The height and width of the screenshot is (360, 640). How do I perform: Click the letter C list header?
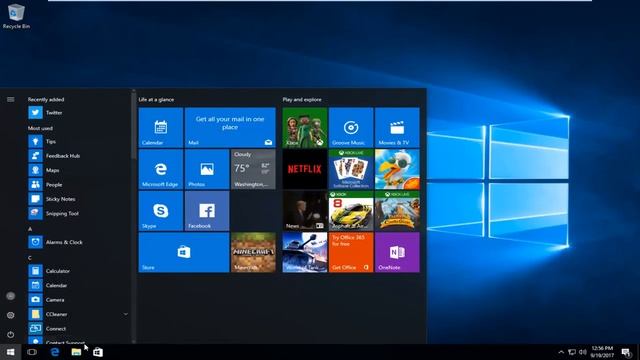(30, 258)
